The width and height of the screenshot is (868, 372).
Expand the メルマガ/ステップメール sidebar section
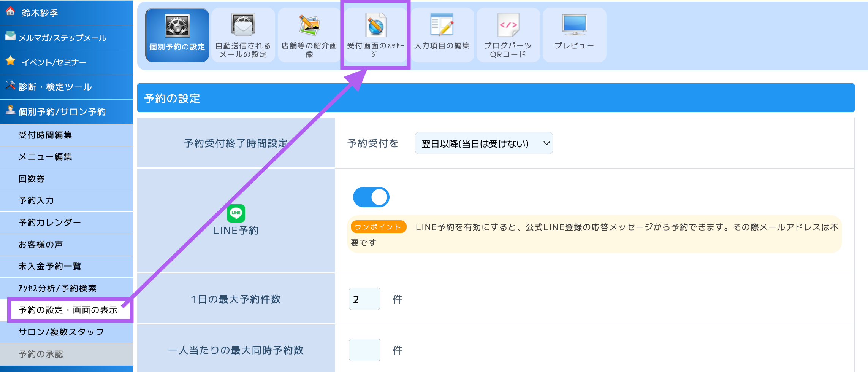[63, 38]
